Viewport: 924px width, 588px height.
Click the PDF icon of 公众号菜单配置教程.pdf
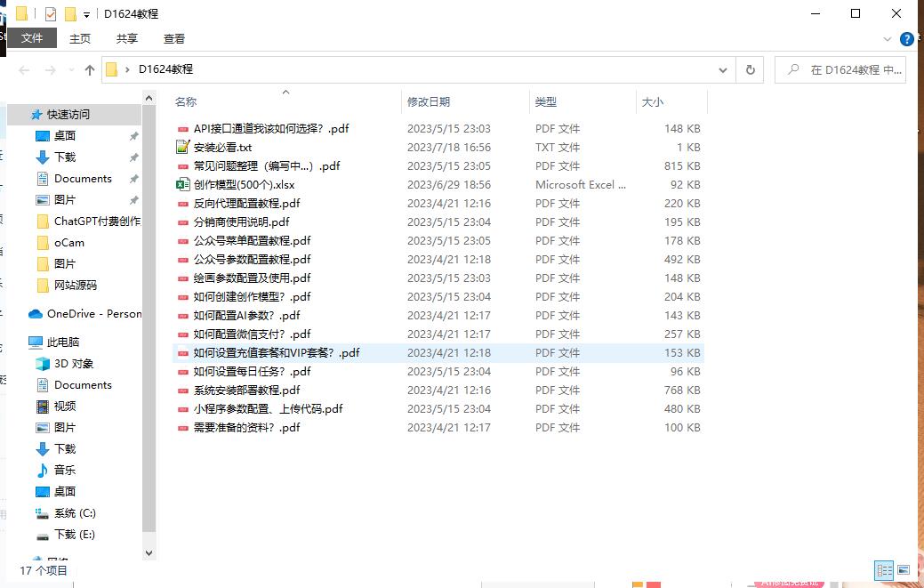(x=182, y=240)
